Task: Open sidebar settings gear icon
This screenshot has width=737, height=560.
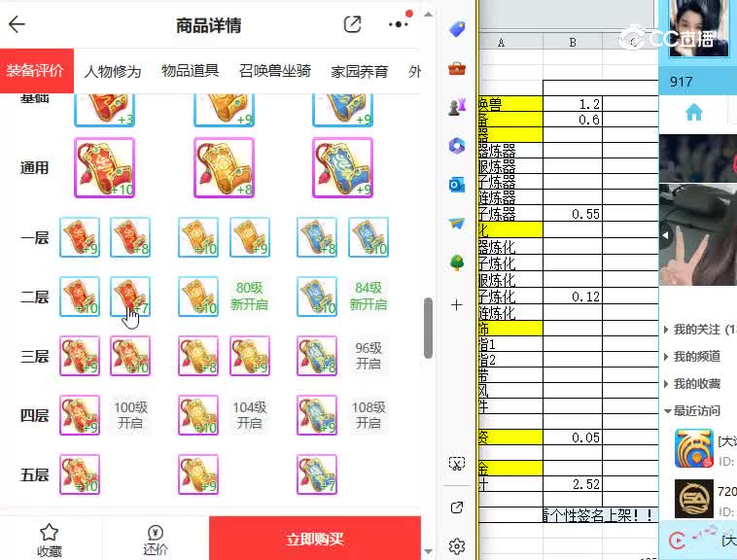Action: click(457, 546)
